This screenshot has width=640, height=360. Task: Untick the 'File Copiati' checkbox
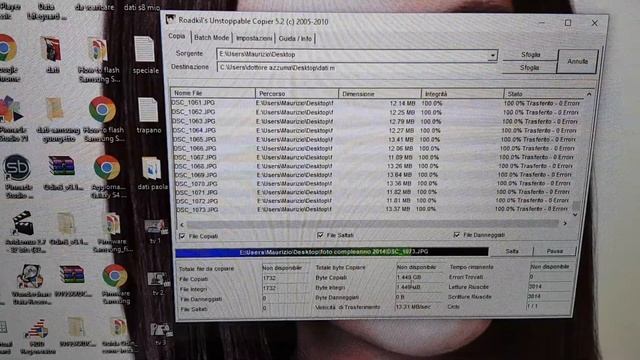pos(182,236)
